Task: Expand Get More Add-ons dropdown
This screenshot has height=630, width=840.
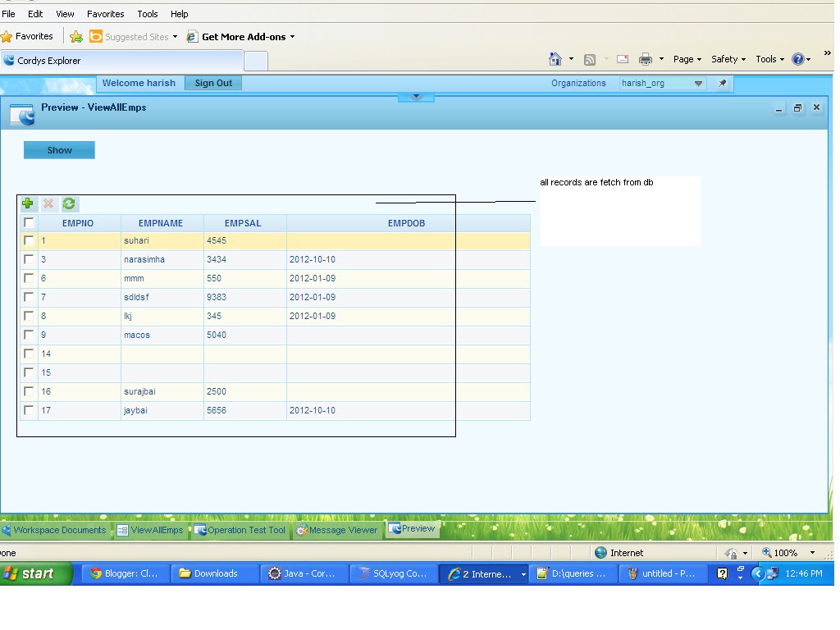Action: [x=292, y=36]
